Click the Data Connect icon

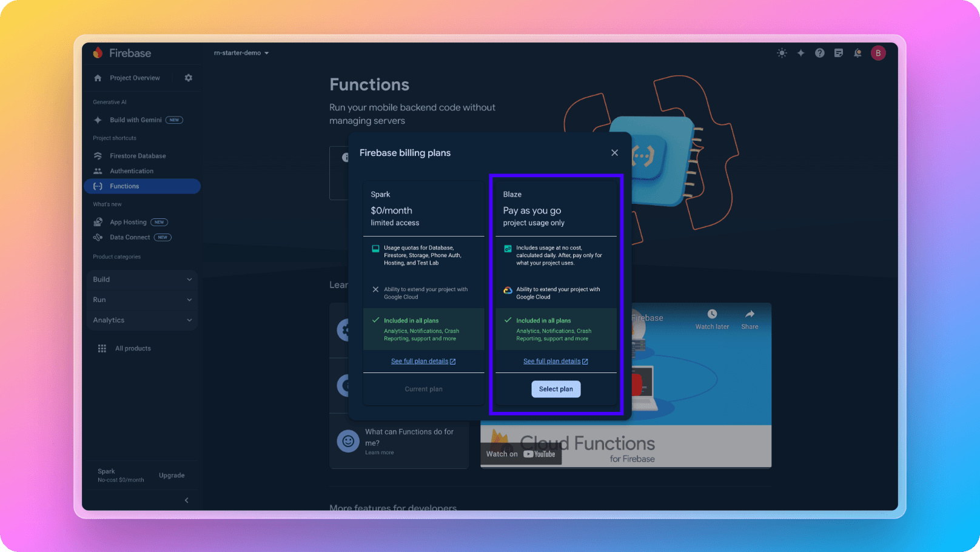coord(98,237)
